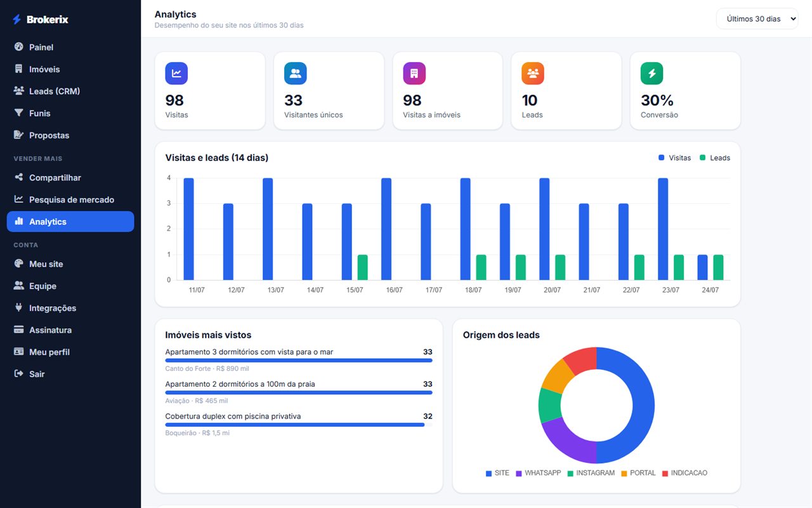
Task: Open Compartilhar in sidebar
Action: click(x=70, y=178)
